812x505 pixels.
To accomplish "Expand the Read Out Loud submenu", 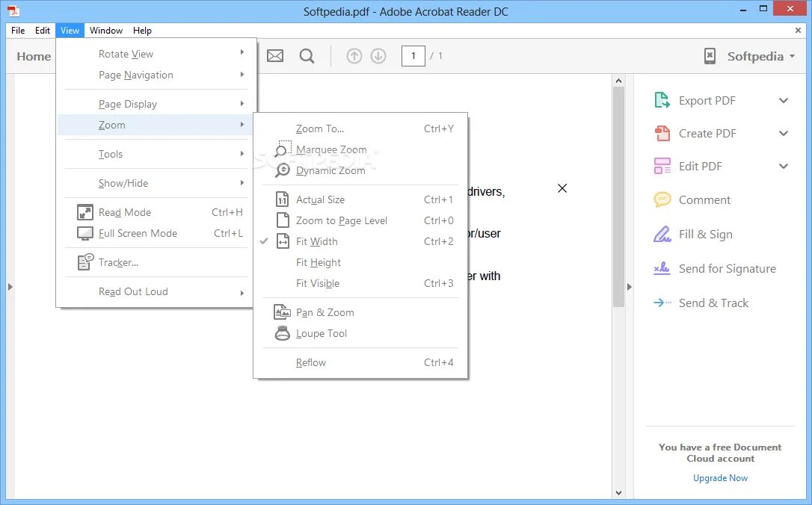I will coord(154,292).
